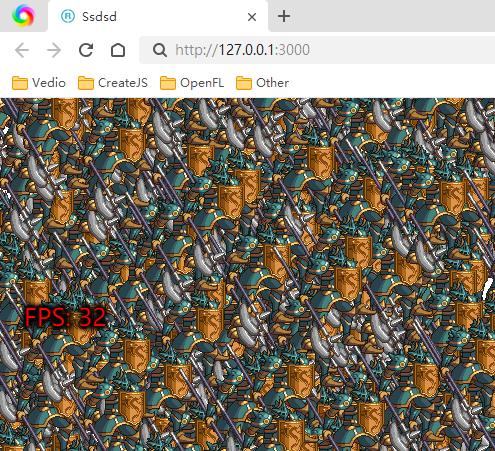Go to the home page
495x451 pixels.
pos(118,50)
